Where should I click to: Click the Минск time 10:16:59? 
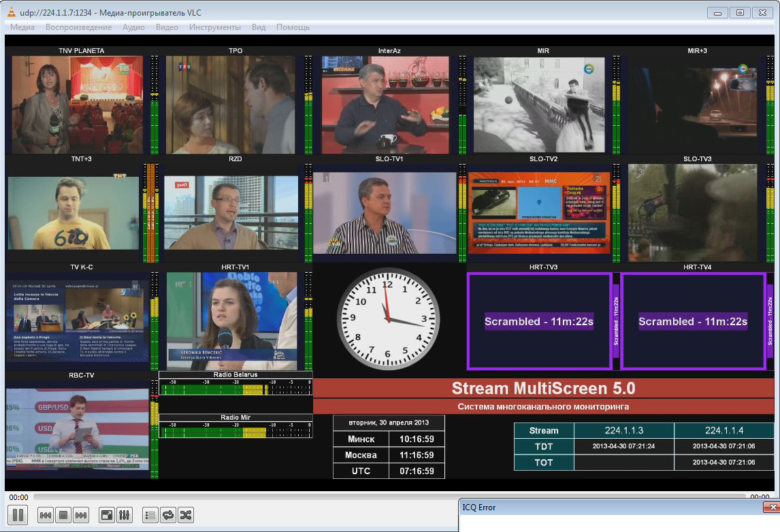417,439
